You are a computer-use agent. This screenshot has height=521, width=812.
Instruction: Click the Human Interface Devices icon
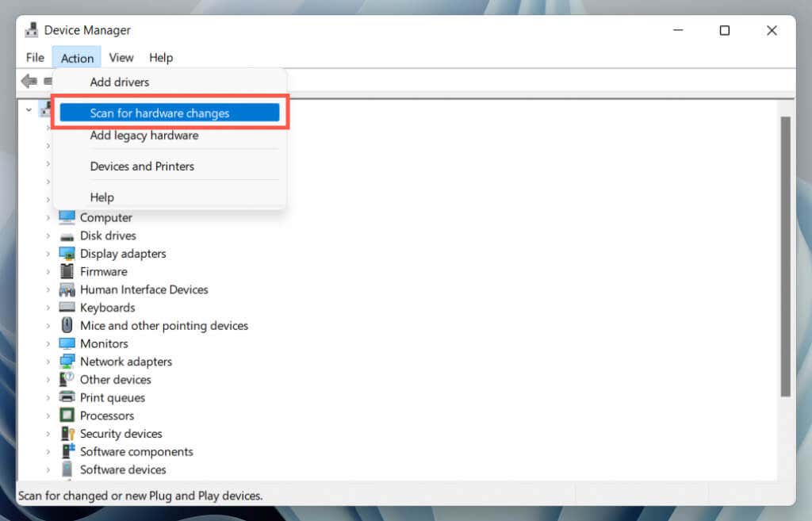click(67, 289)
